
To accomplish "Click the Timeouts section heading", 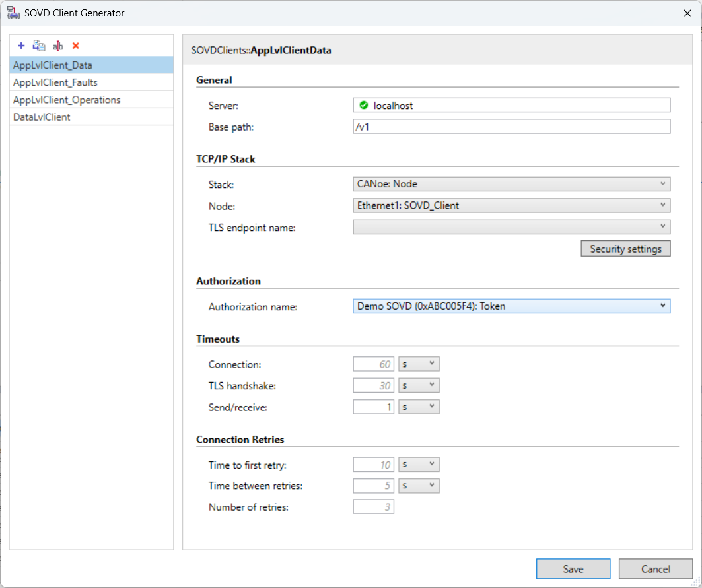I will click(x=217, y=339).
